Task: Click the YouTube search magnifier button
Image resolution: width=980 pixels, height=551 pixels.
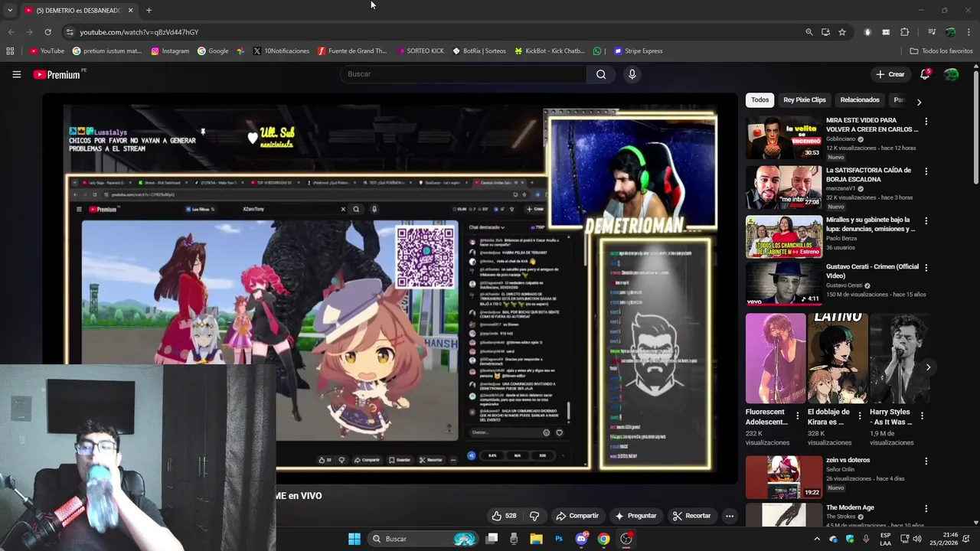Action: click(x=601, y=74)
